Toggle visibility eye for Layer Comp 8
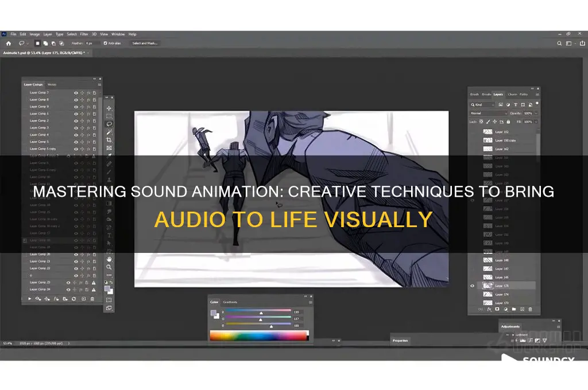 (x=76, y=100)
